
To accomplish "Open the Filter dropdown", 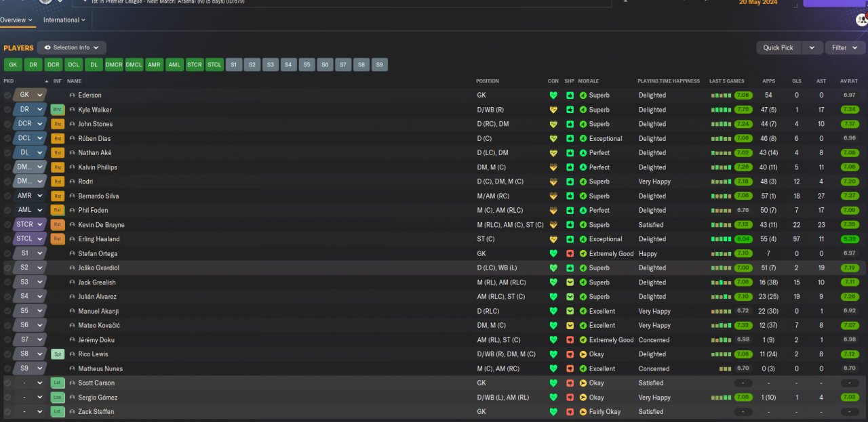I will click(845, 47).
